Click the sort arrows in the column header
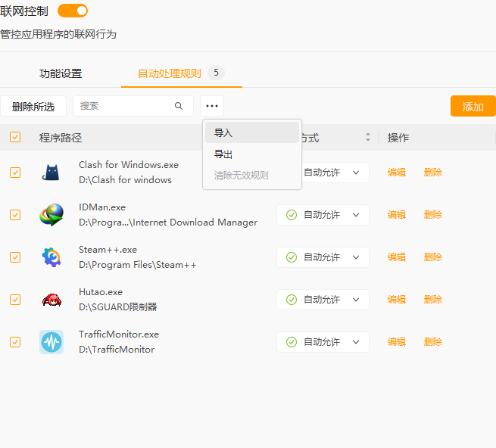The height and width of the screenshot is (448, 496). pyautogui.click(x=368, y=138)
